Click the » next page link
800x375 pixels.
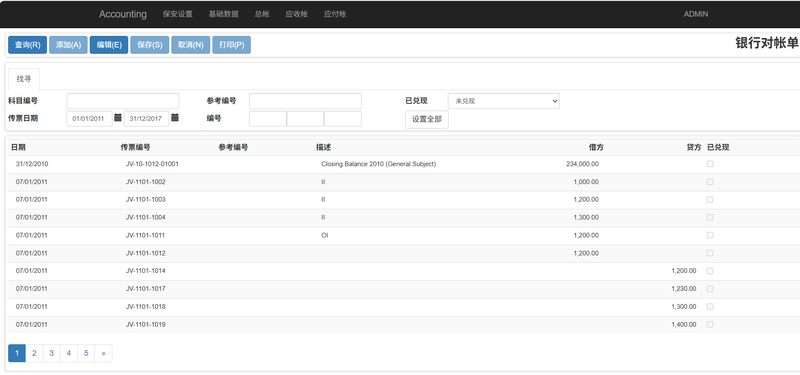click(x=104, y=353)
